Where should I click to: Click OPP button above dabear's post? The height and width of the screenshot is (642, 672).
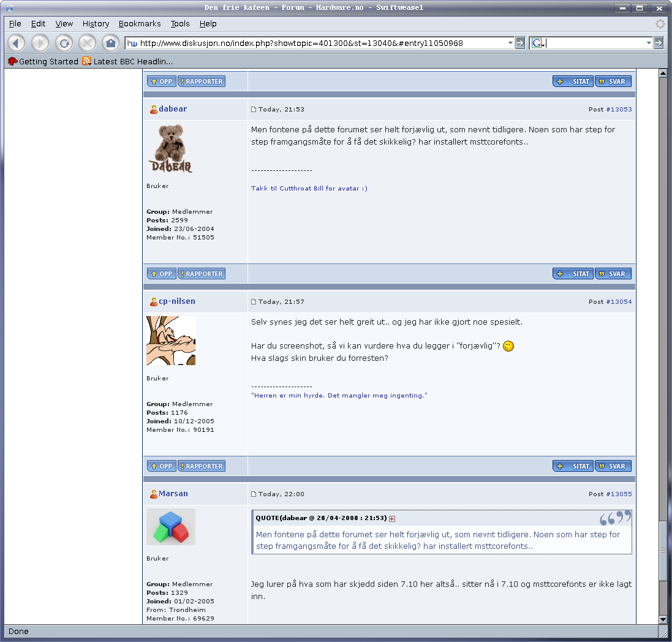click(x=162, y=81)
